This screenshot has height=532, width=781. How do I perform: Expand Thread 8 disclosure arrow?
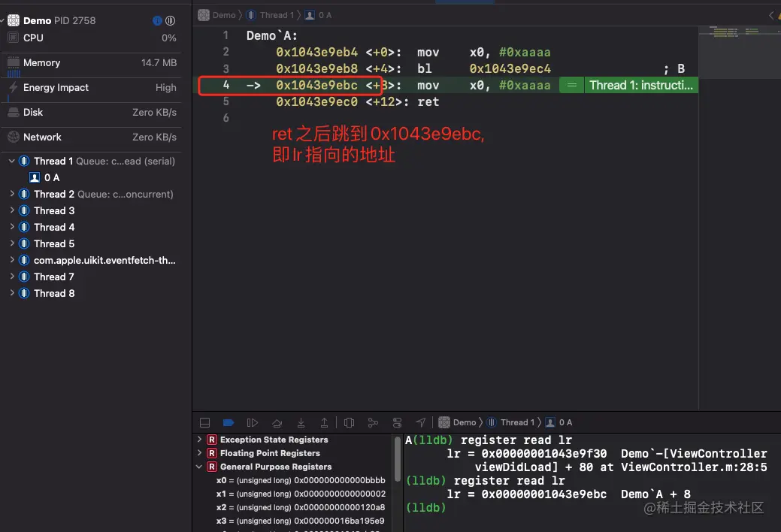click(x=12, y=293)
